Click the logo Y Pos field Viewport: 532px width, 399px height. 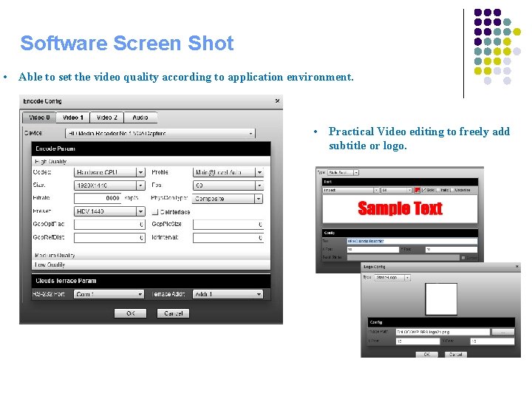click(x=492, y=341)
